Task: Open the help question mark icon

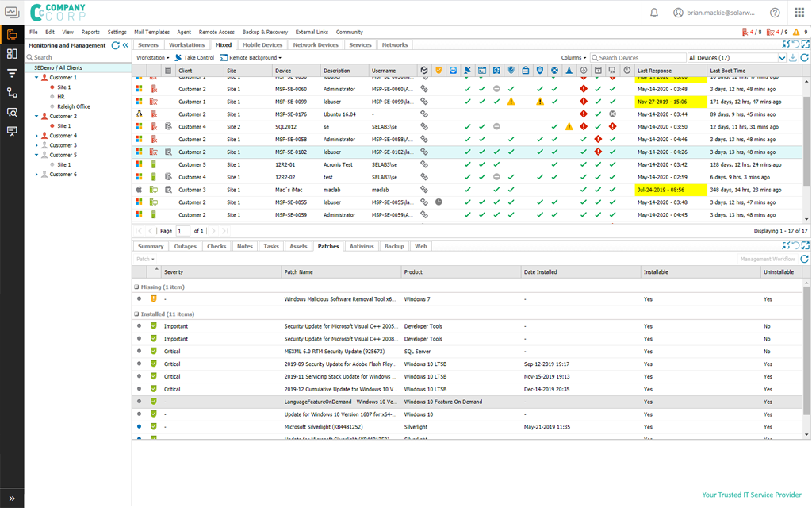Action: coord(775,13)
